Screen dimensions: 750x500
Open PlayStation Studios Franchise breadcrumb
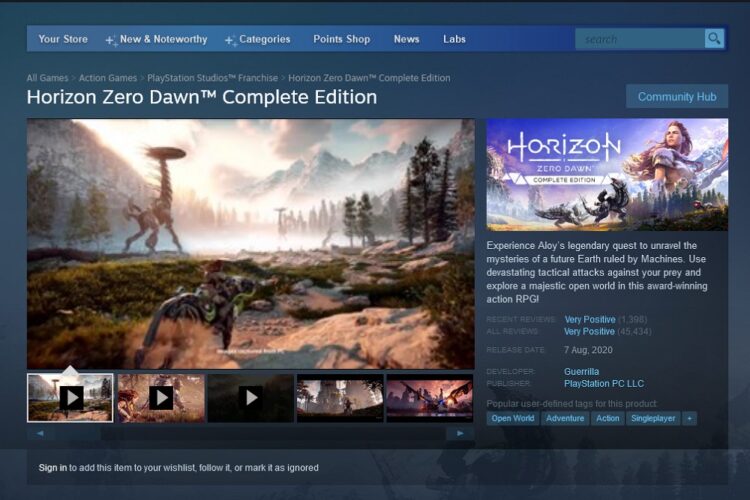212,78
